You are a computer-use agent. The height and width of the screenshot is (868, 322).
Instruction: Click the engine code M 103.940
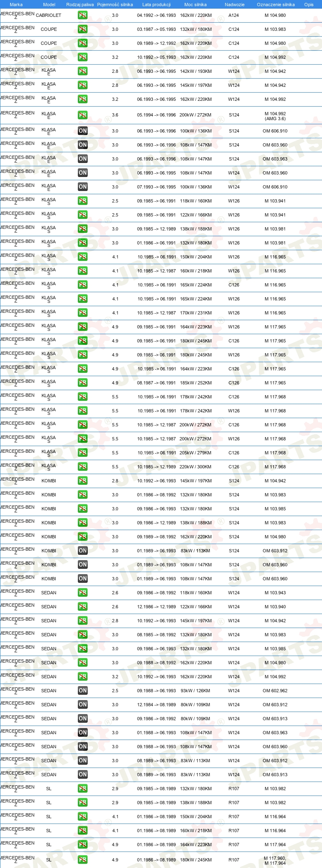(275, 607)
